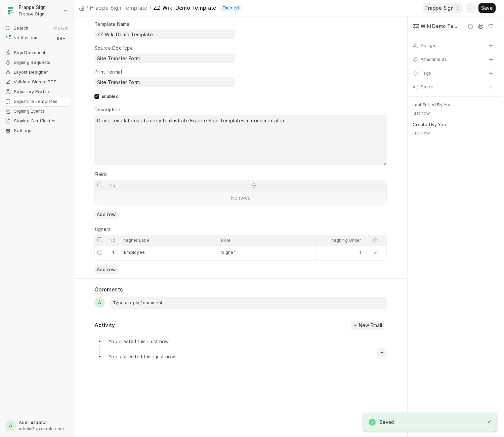Click the edit title icon in sidebar

tap(471, 26)
